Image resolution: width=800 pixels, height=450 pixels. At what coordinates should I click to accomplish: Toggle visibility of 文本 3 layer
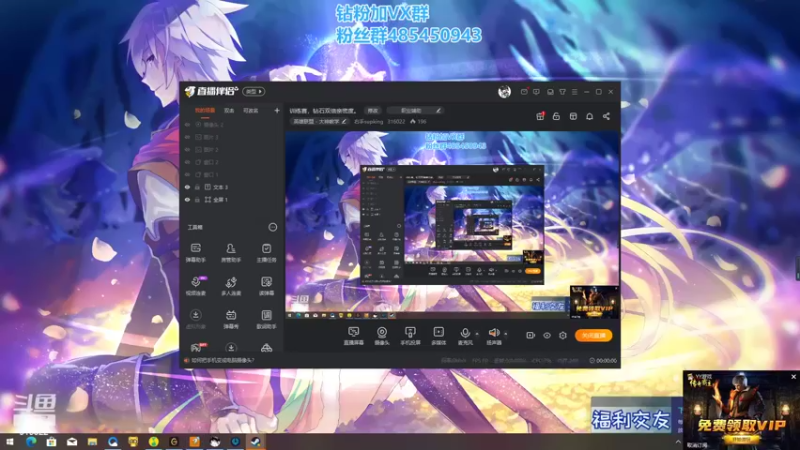(x=187, y=187)
